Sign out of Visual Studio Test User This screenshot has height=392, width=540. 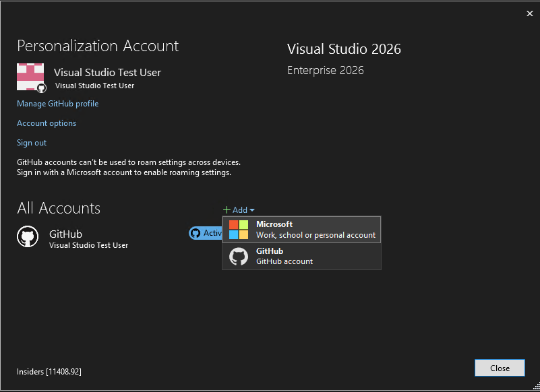click(31, 142)
